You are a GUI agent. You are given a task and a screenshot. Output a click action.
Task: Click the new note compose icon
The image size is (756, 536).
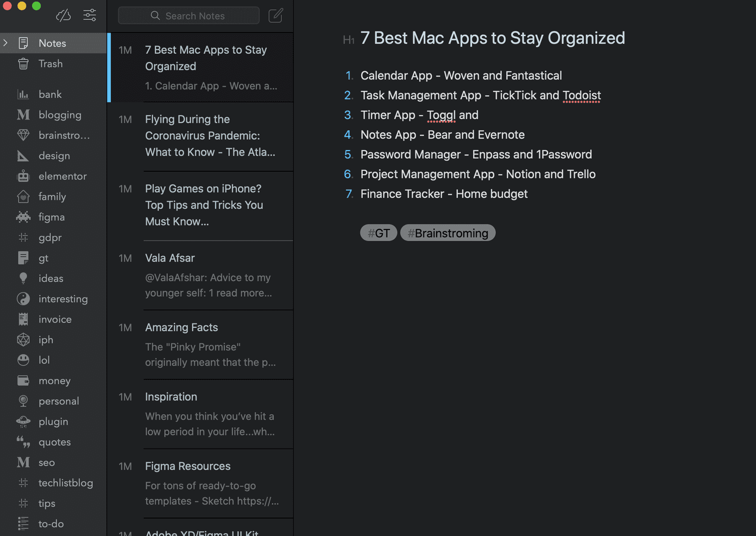click(276, 15)
